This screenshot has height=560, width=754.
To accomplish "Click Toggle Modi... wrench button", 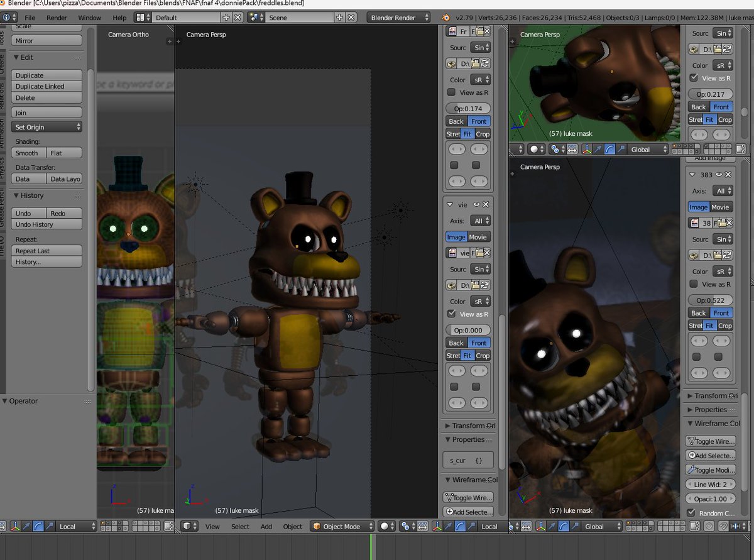I will point(710,470).
